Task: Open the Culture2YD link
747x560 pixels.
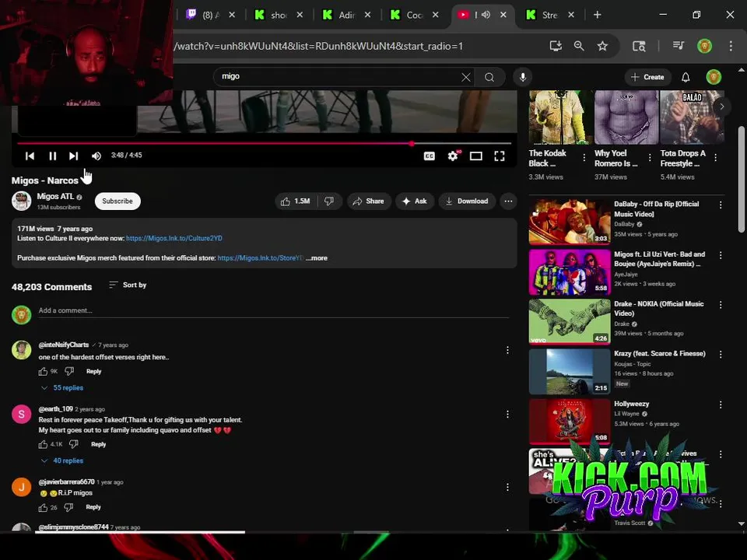Action: coord(174,238)
